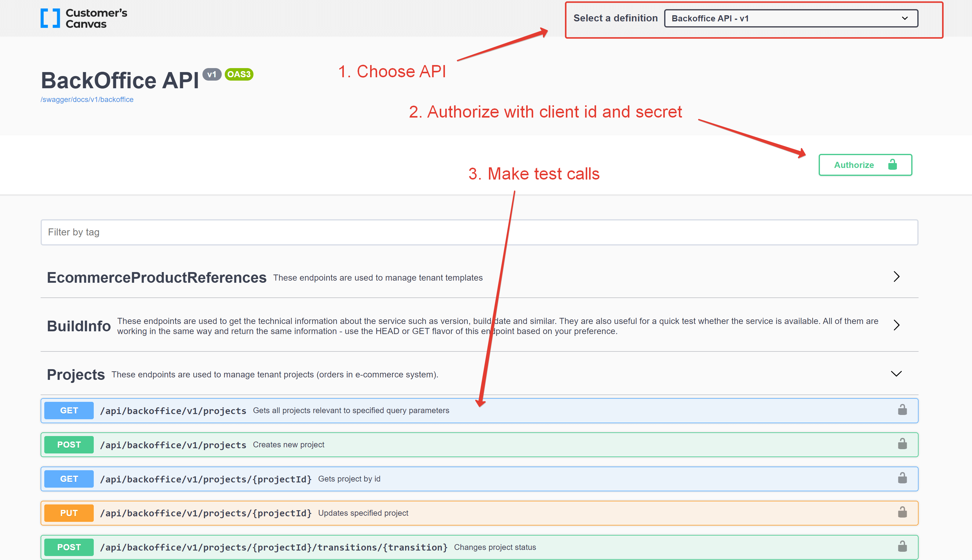The width and height of the screenshot is (972, 560).
Task: Click the EcommerceProductReferences heading
Action: (x=157, y=278)
